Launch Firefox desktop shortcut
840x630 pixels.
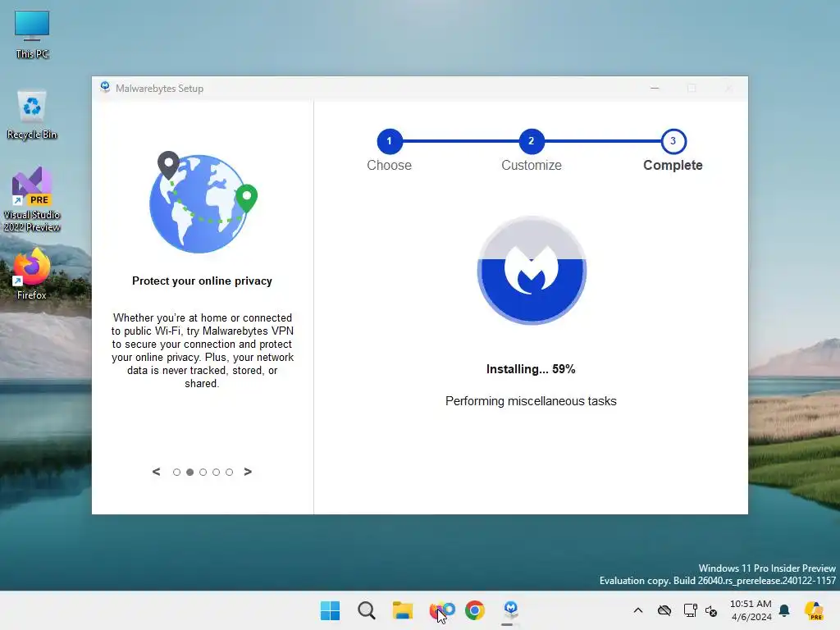(32, 274)
